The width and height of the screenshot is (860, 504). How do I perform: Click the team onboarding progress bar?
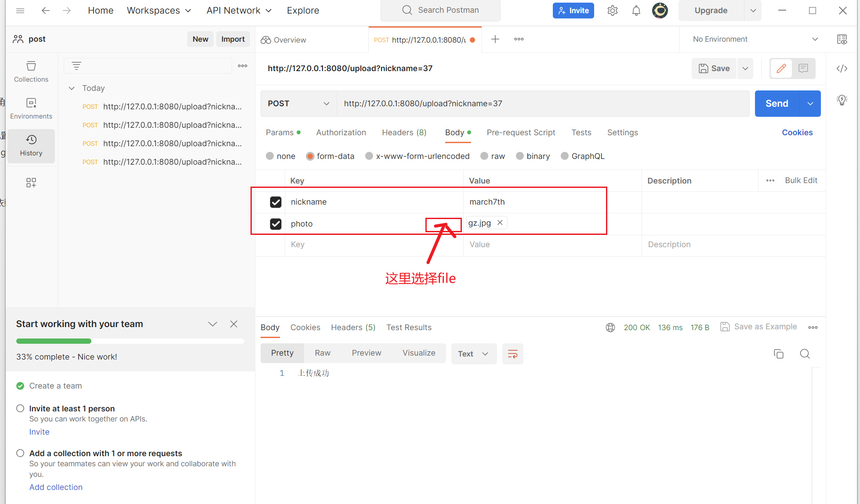click(x=130, y=341)
